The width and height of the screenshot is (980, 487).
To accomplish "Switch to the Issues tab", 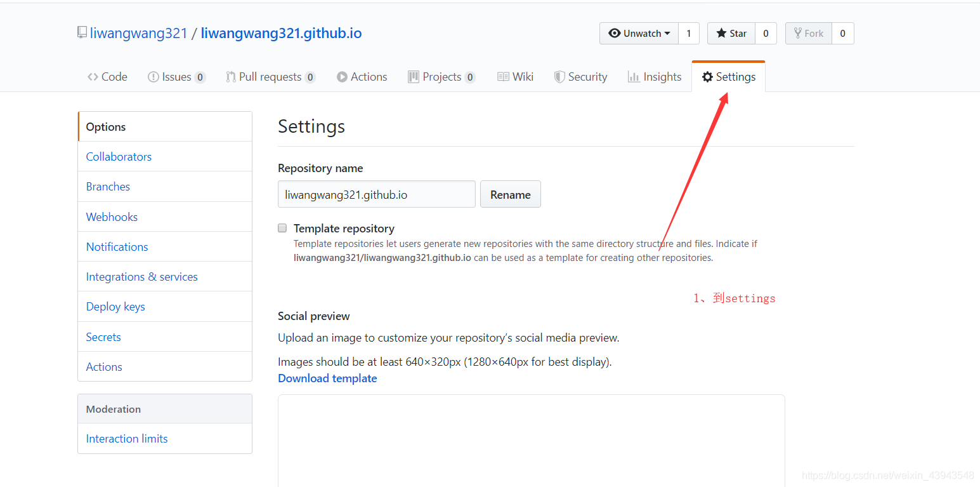I will point(176,77).
